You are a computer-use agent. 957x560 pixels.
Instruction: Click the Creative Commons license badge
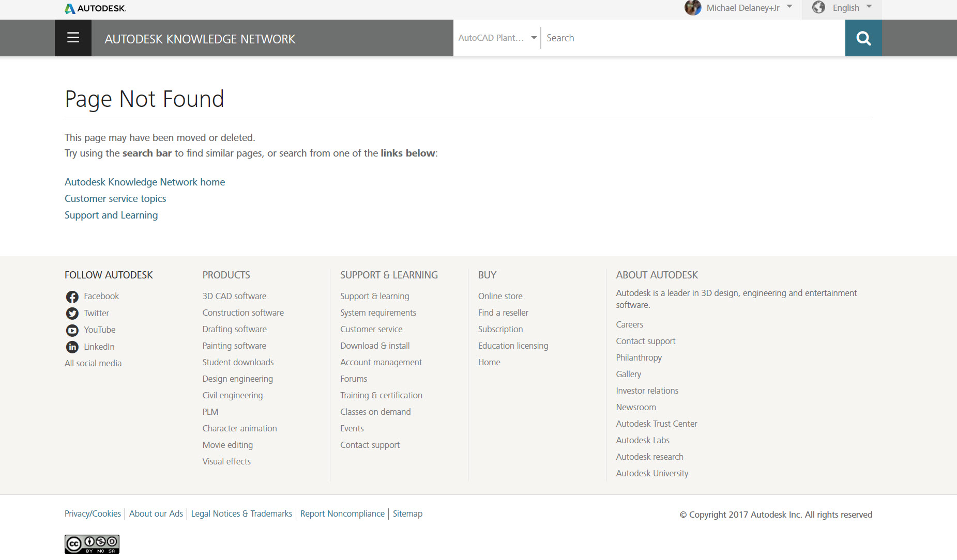click(x=92, y=544)
